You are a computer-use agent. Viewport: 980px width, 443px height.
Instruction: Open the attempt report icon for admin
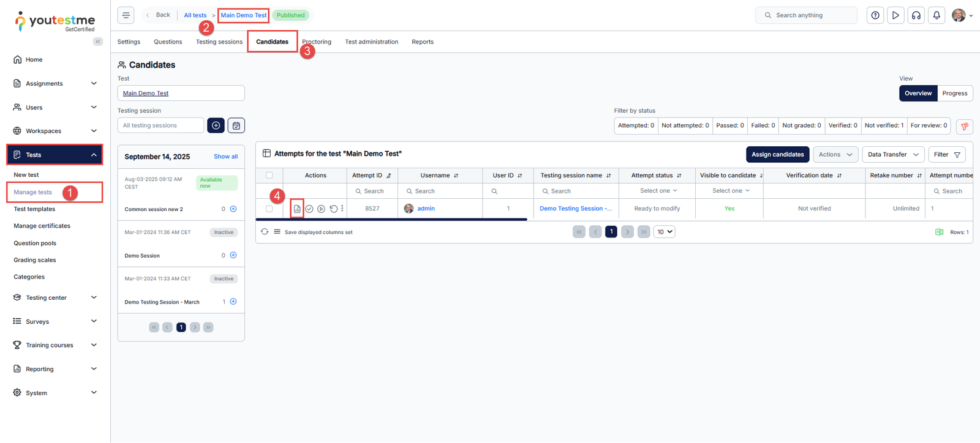(297, 209)
